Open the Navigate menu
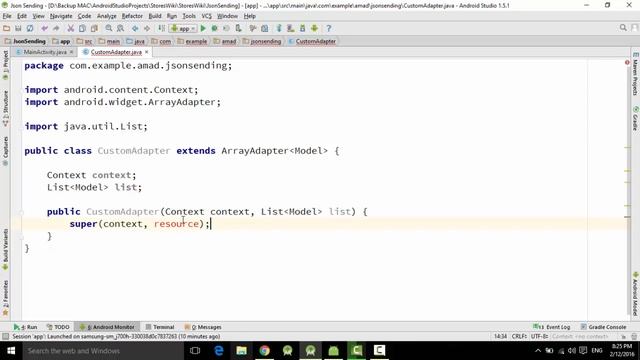Screen dimensions: 640x360 click(x=61, y=16)
